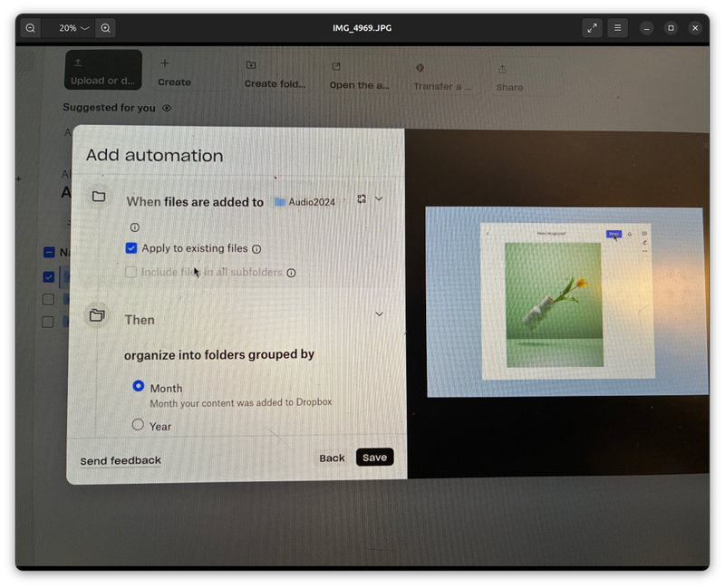This screenshot has height=588, width=725.
Task: Open the Send feedback link
Action: (121, 461)
